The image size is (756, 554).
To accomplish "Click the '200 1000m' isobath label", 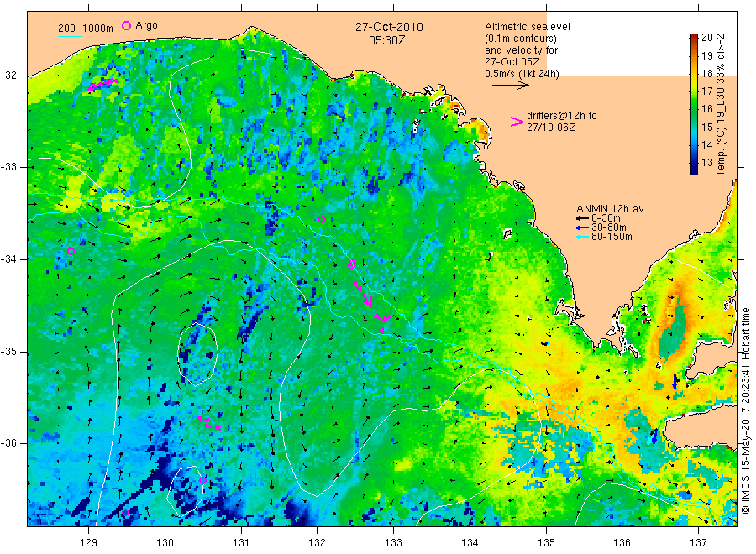I will click(x=86, y=29).
